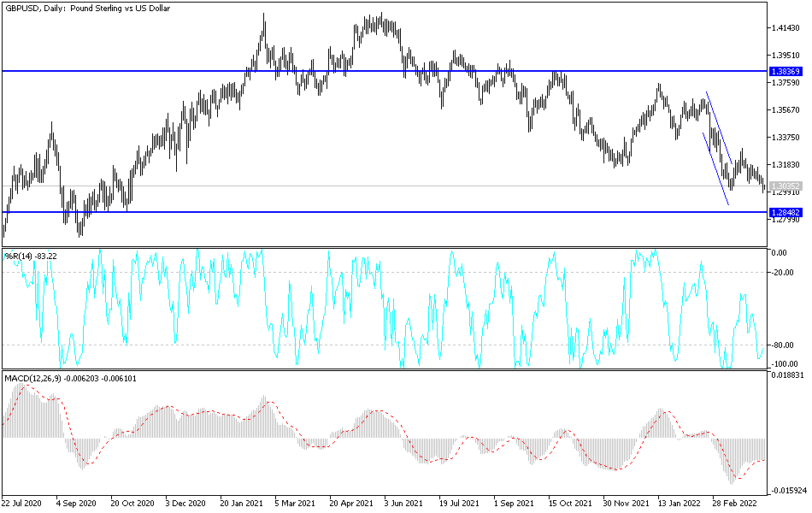Select the lower blue horizontal line at 1.28482
Viewport: 812px width, 513px height.
pos(383,212)
